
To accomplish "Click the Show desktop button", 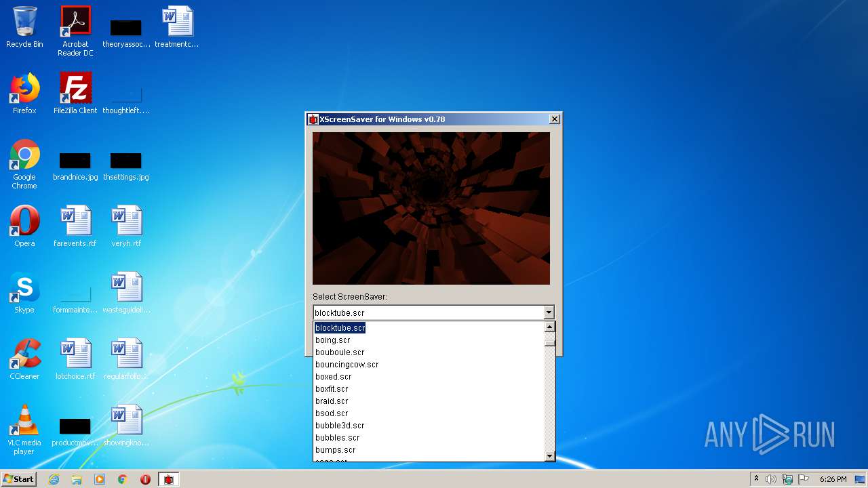I will 861,479.
